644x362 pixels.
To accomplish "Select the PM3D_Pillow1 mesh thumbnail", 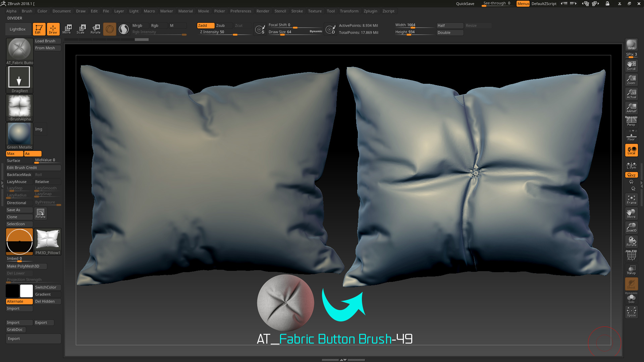I will point(48,242).
